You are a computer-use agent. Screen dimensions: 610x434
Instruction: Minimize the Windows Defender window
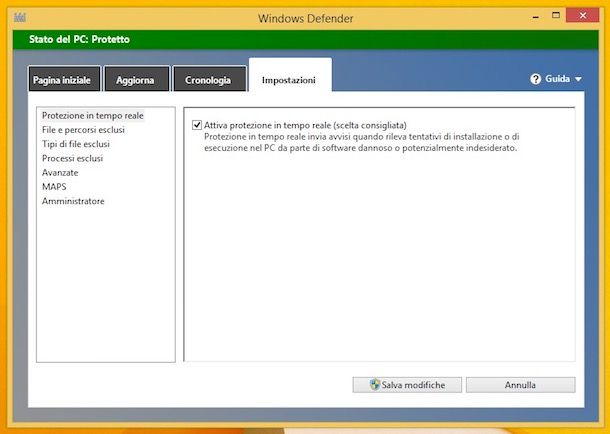pos(536,16)
